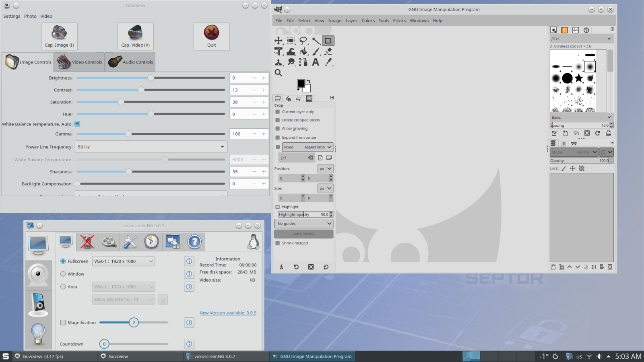Open the Filters menu in GIMP
Screen dimensions: 644x362
(399, 21)
